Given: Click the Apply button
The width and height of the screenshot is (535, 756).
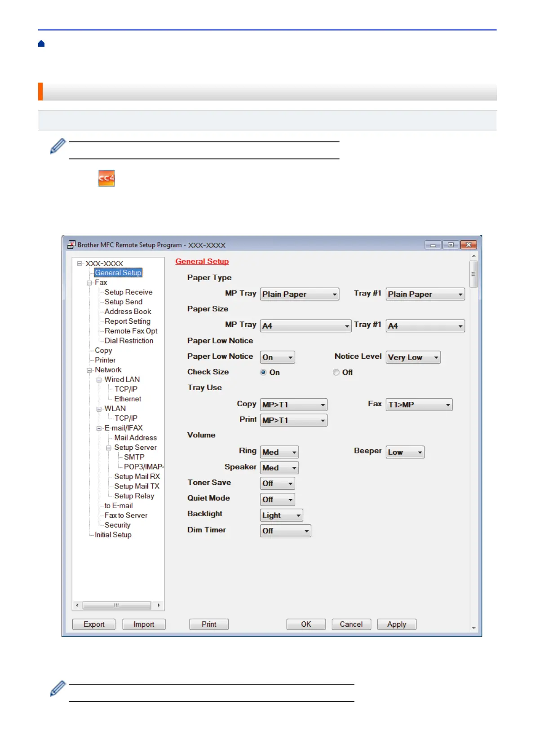Looking at the screenshot, I should click(397, 624).
